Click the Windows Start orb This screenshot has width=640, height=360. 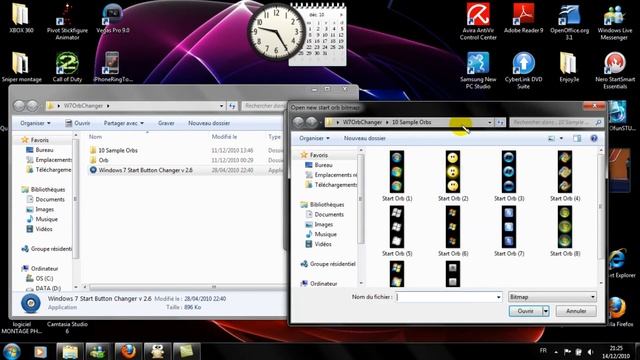pyautogui.click(x=12, y=351)
